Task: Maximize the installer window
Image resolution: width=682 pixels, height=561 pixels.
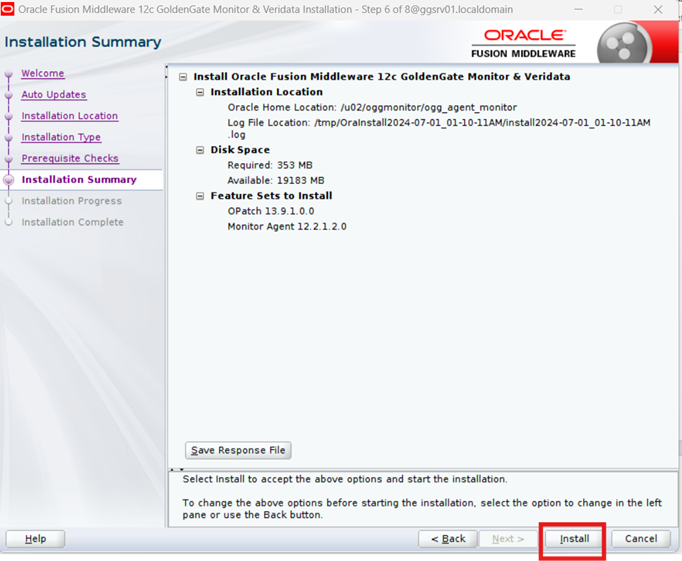Action: click(x=618, y=9)
